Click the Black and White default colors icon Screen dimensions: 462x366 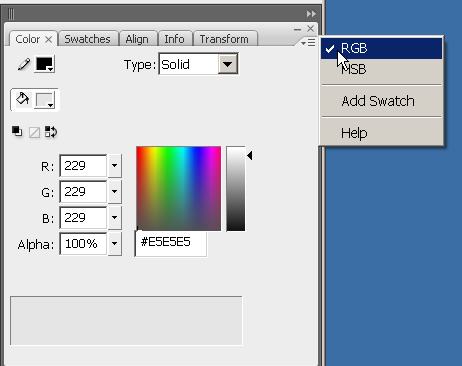click(17, 132)
